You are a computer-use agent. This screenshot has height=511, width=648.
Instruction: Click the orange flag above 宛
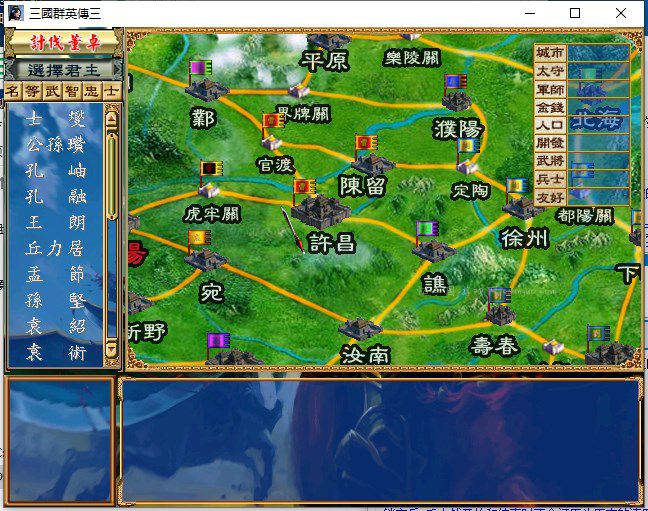pos(199,238)
